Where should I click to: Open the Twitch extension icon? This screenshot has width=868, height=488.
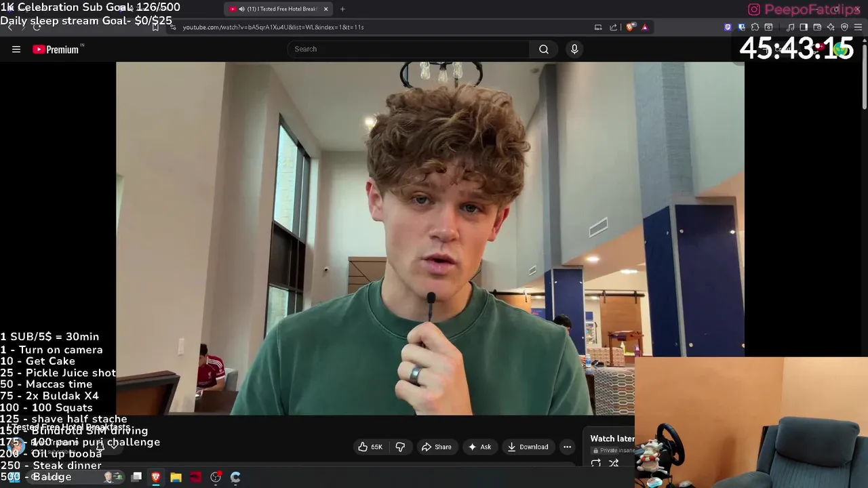(x=728, y=27)
